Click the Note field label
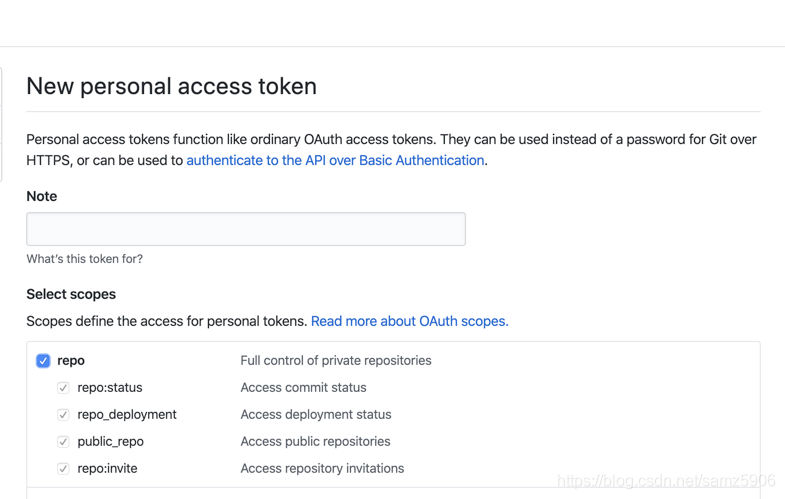The image size is (785, 499). (x=42, y=196)
